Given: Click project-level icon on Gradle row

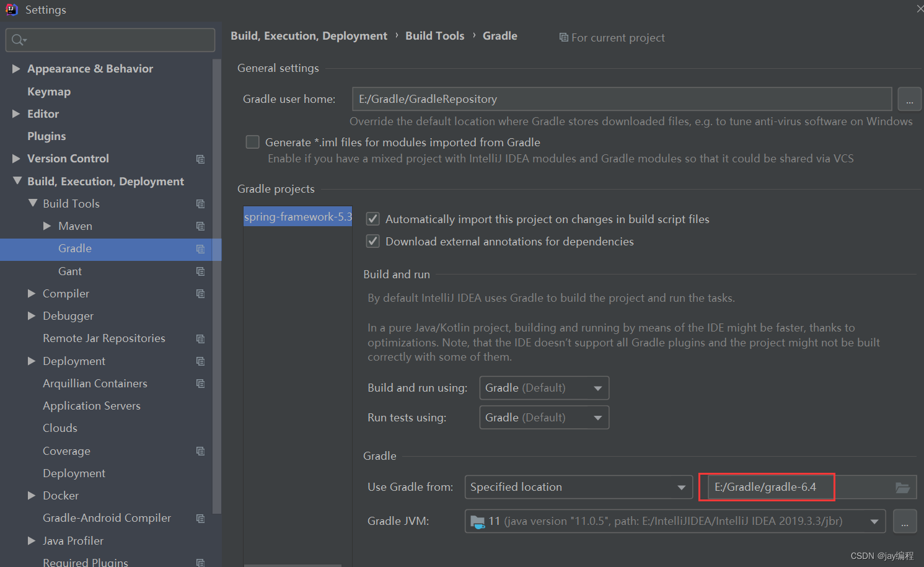Looking at the screenshot, I should [200, 249].
